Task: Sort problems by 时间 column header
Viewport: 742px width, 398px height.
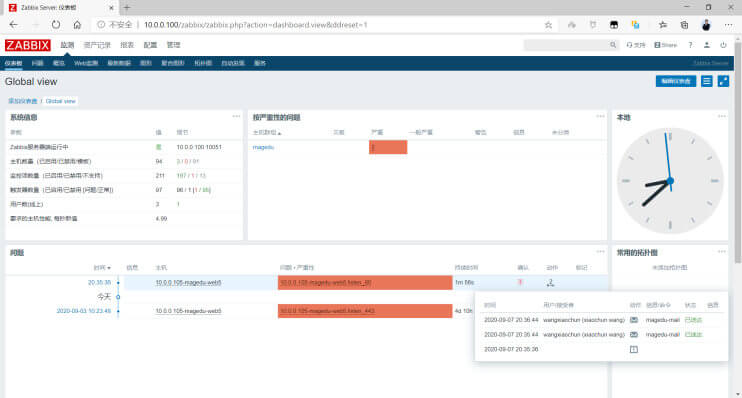Action: click(102, 268)
